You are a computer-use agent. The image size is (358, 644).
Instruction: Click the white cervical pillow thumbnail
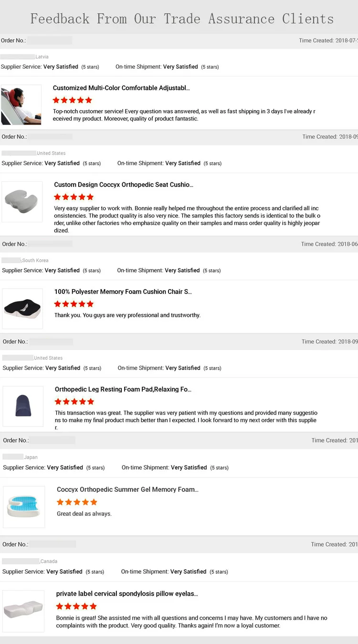tap(23, 610)
